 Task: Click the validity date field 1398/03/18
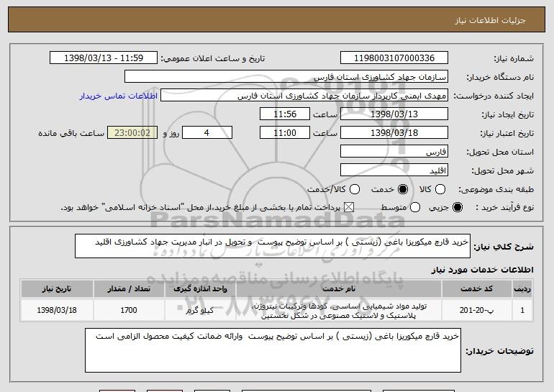tap(394, 133)
